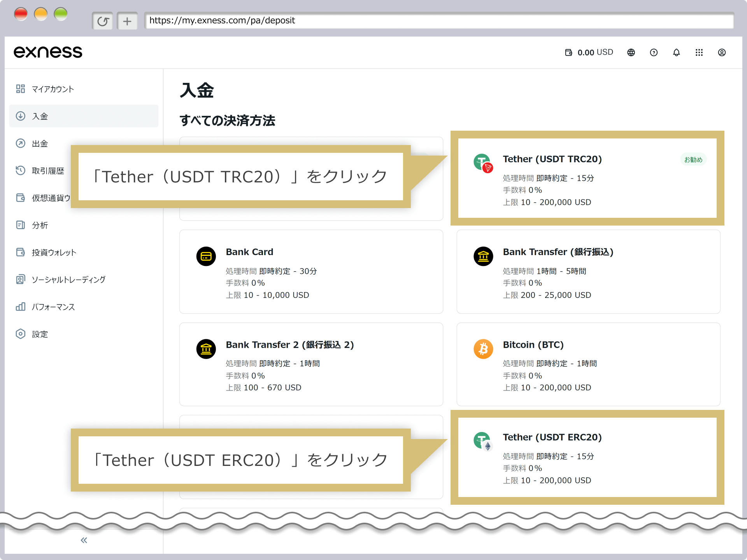Click the Bank Card black icon
The height and width of the screenshot is (560, 747).
206,256
